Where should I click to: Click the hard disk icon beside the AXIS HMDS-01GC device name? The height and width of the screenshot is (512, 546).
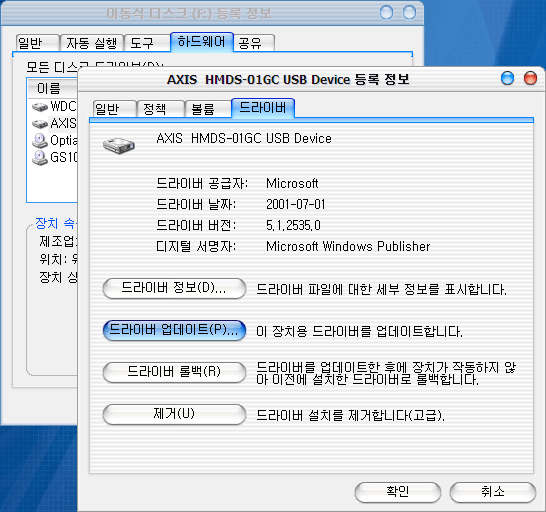119,146
